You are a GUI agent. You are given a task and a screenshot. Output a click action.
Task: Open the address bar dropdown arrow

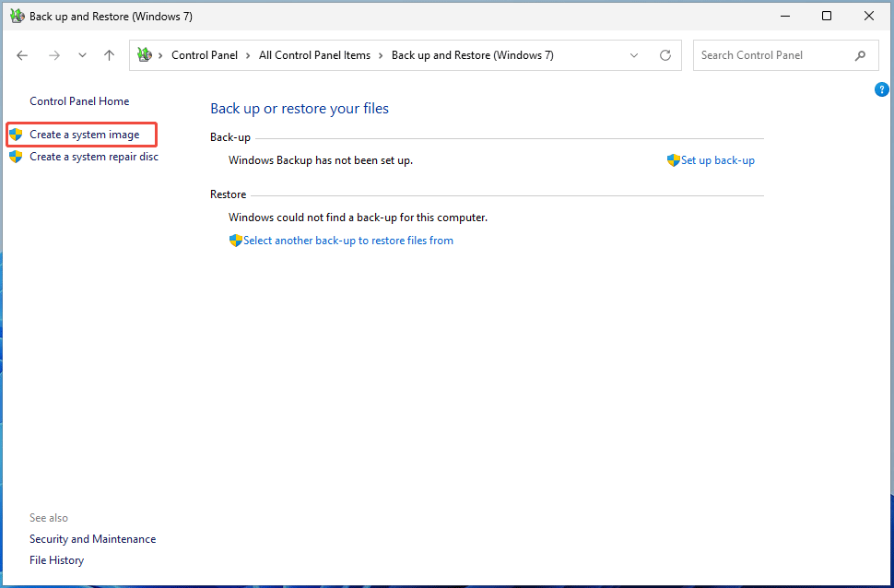[634, 55]
